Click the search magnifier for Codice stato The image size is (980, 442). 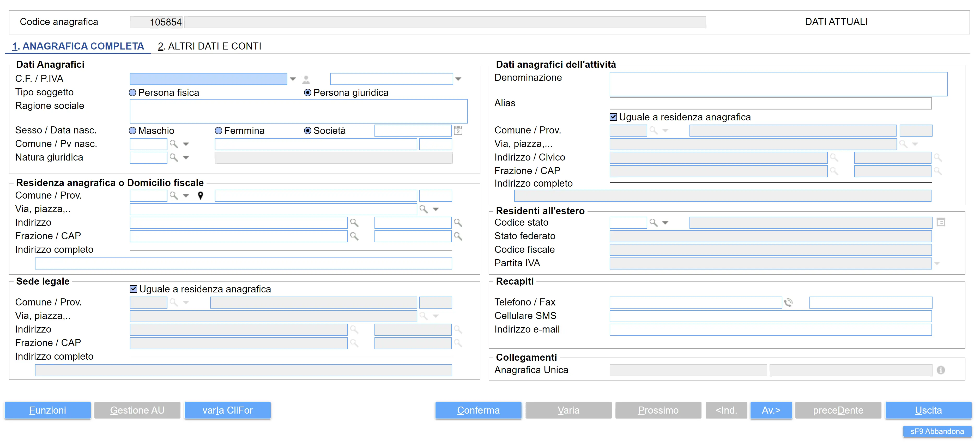(x=653, y=223)
